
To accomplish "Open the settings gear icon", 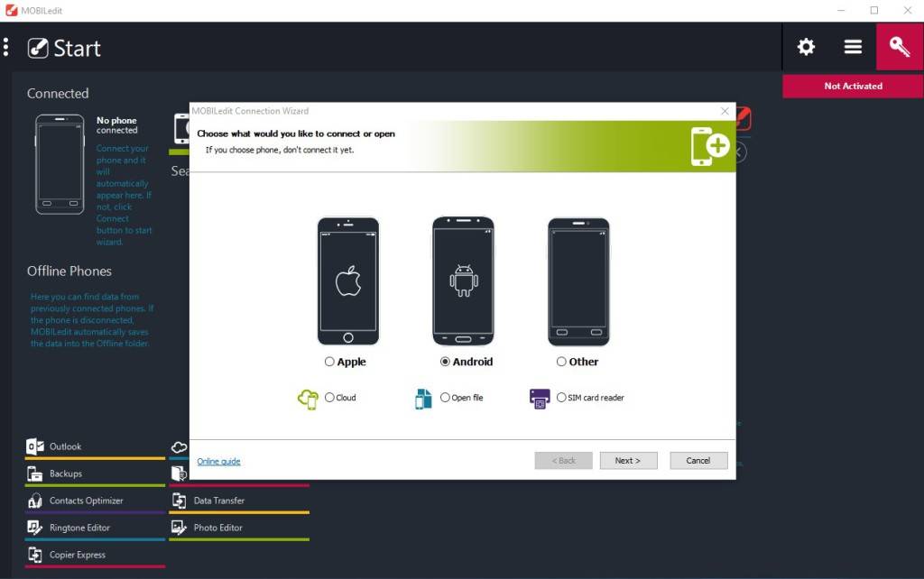I will 806,47.
